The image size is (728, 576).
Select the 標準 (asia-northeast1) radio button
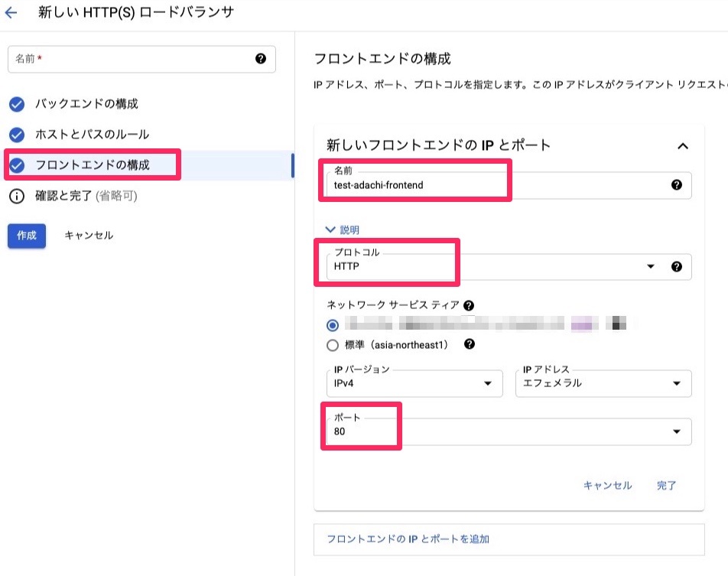tap(333, 344)
